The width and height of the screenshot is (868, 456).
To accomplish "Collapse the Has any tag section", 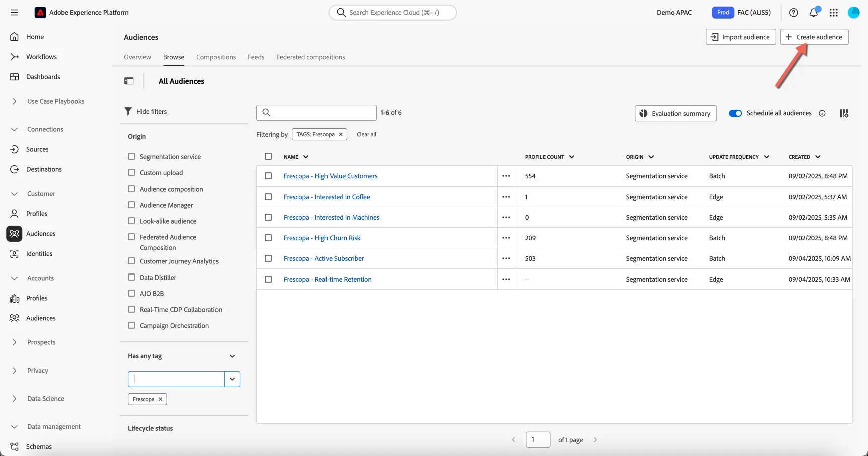I will 232,356.
